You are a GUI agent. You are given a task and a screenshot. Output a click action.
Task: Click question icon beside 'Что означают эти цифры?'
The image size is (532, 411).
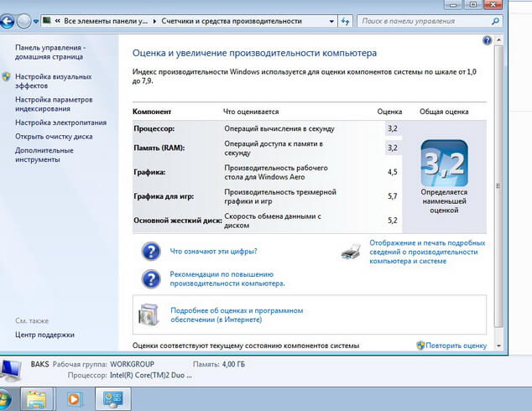click(x=151, y=251)
